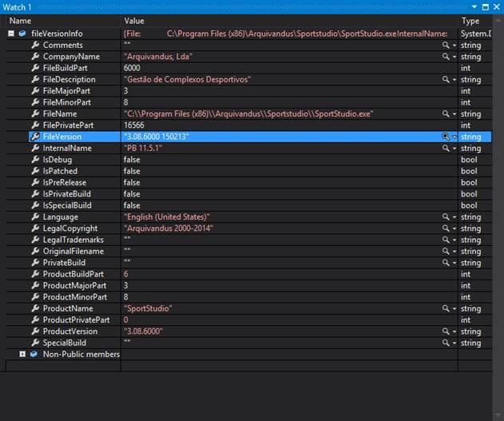Select the ProductMinorPart property row
504x421 pixels.
click(249, 297)
